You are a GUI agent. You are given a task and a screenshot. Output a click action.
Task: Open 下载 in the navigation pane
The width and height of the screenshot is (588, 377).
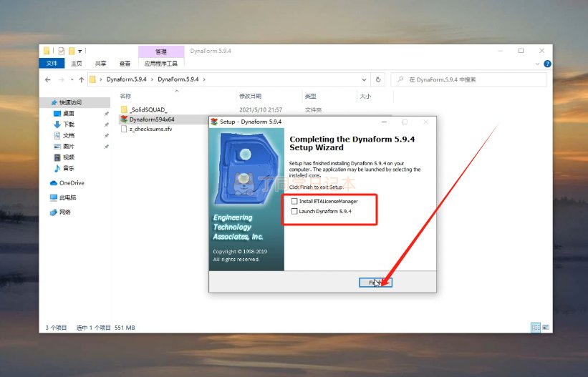pyautogui.click(x=68, y=124)
